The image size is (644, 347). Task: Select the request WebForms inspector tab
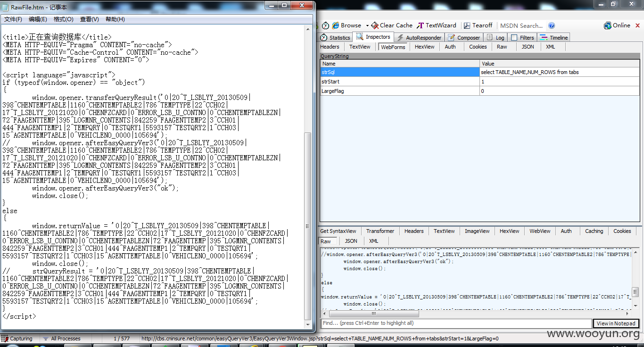tap(393, 47)
